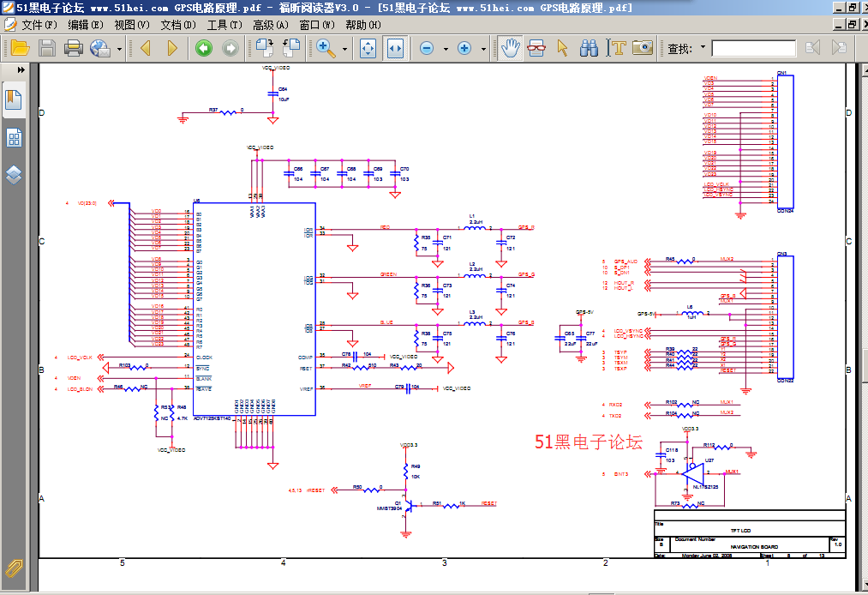Open the zoom tool dropdown arrow
Screen dimensions: 868x595
click(x=344, y=49)
